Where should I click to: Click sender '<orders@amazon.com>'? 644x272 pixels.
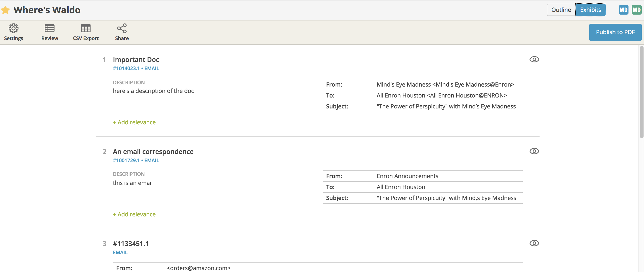point(198,268)
